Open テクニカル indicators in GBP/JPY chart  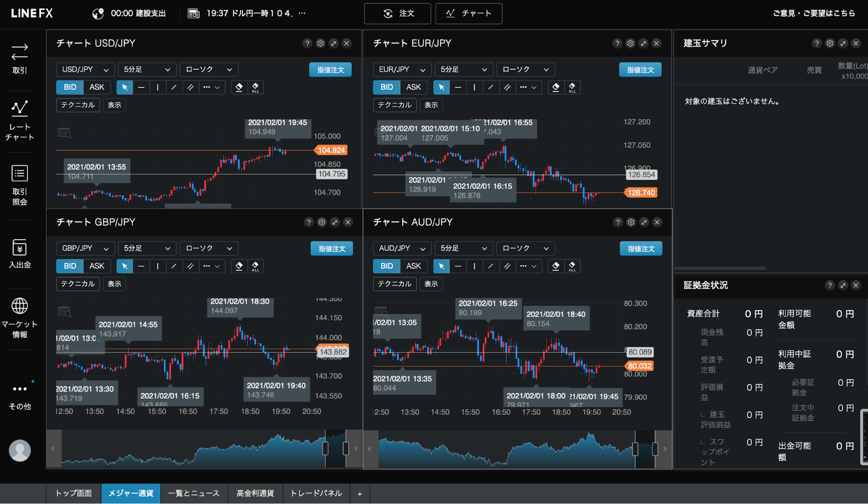(78, 284)
